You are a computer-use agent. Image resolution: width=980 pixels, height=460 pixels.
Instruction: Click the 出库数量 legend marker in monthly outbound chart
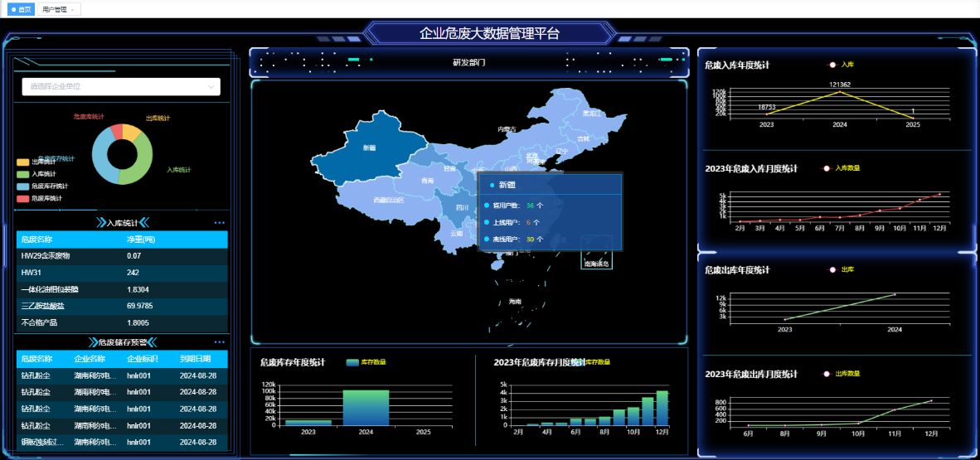[826, 374]
